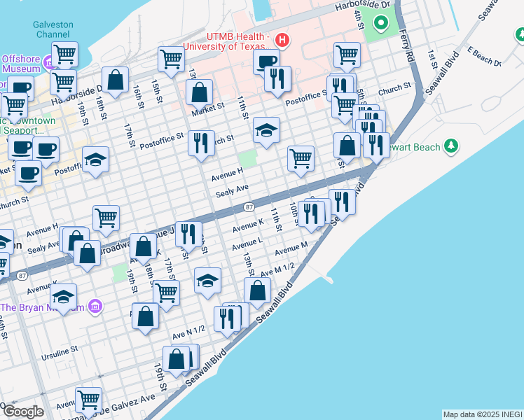
Task: Click the Map data ©2025 INEGI attribution
Action: click(482, 414)
